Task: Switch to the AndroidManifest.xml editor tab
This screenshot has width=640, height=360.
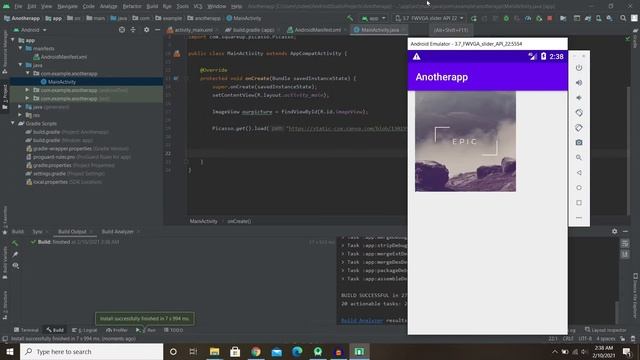Action: pos(317,30)
